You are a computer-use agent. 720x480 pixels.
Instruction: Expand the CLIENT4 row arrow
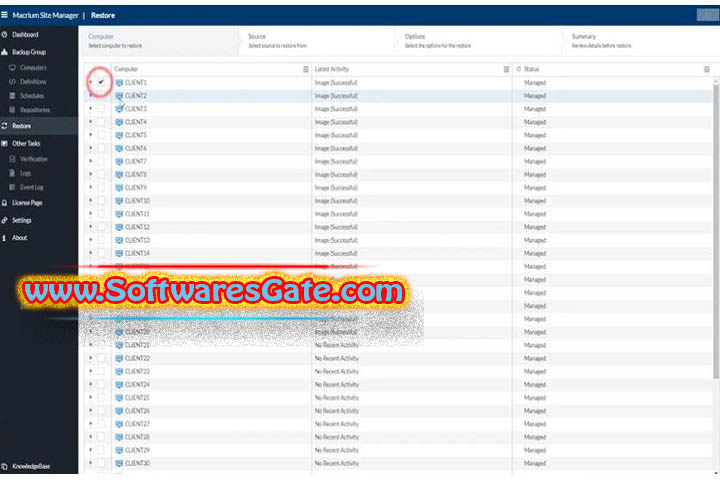pyautogui.click(x=90, y=122)
